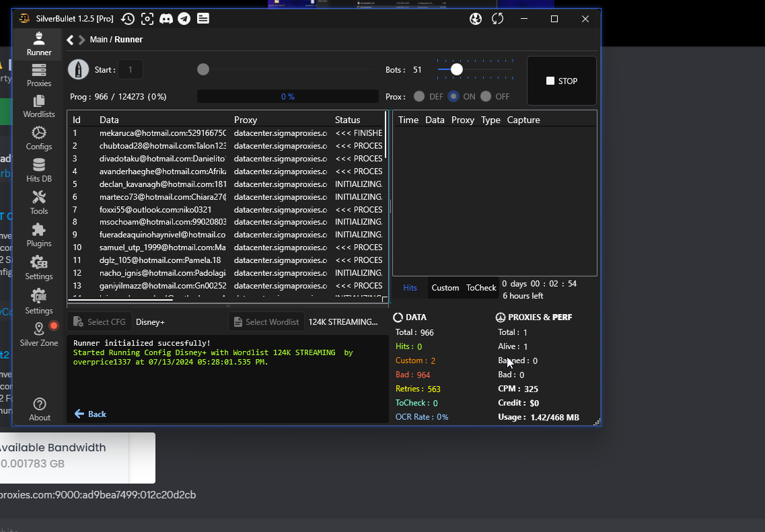Viewport: 765px width, 532px height.
Task: Click the Discord icon in title bar
Action: (166, 19)
